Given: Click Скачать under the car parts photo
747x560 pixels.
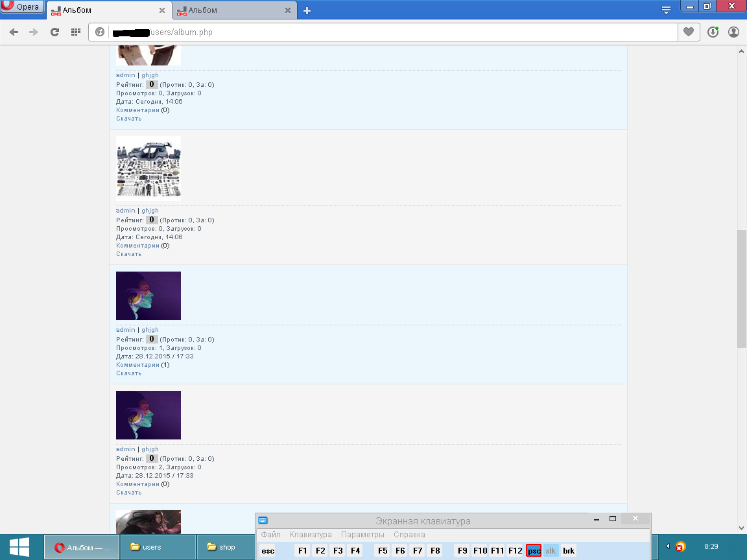Looking at the screenshot, I should point(128,254).
